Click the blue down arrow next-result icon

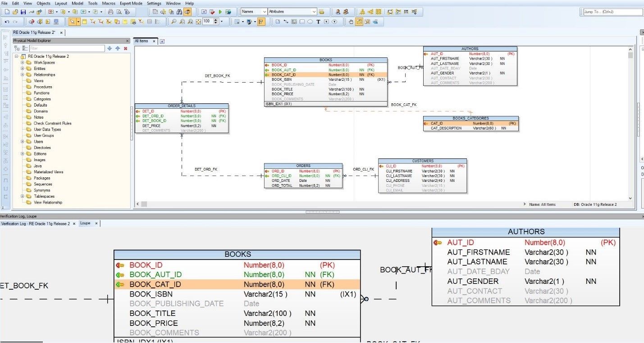pyautogui.click(x=110, y=48)
